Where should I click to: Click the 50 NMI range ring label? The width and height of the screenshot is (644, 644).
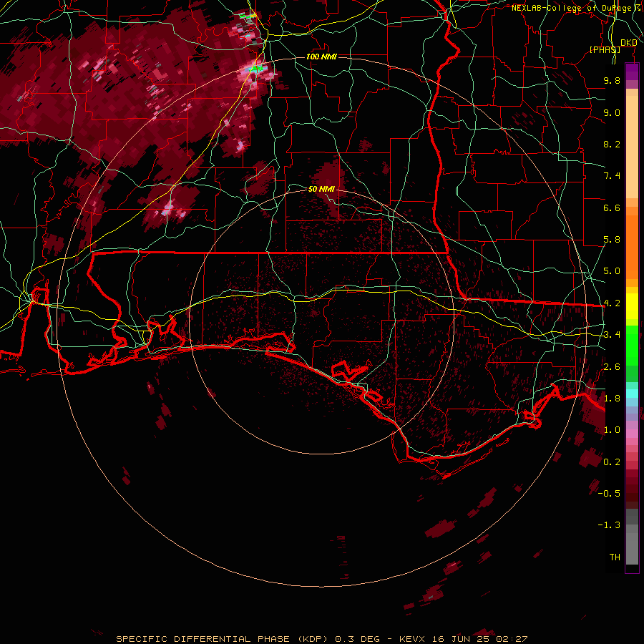(321, 189)
